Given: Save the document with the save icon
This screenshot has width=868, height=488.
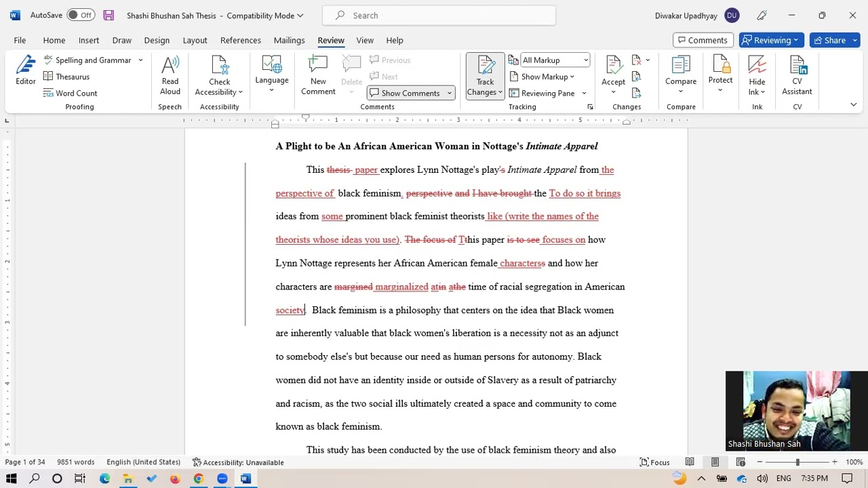Looking at the screenshot, I should tap(108, 15).
